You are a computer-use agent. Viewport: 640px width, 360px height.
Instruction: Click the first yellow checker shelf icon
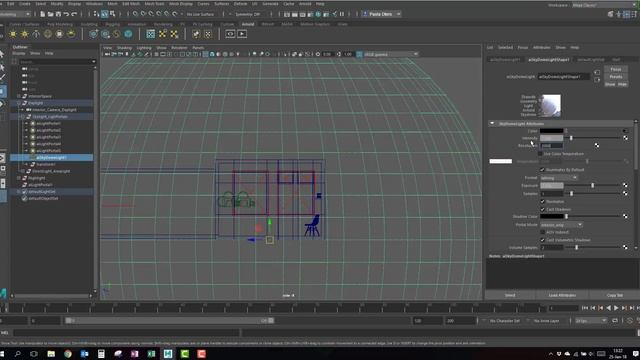coord(162,34)
